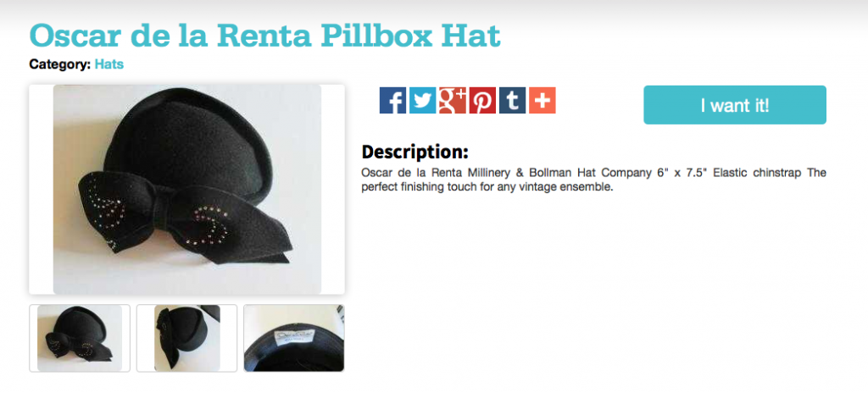The width and height of the screenshot is (868, 393).
Task: Click the I want it! button
Action: pos(735,105)
